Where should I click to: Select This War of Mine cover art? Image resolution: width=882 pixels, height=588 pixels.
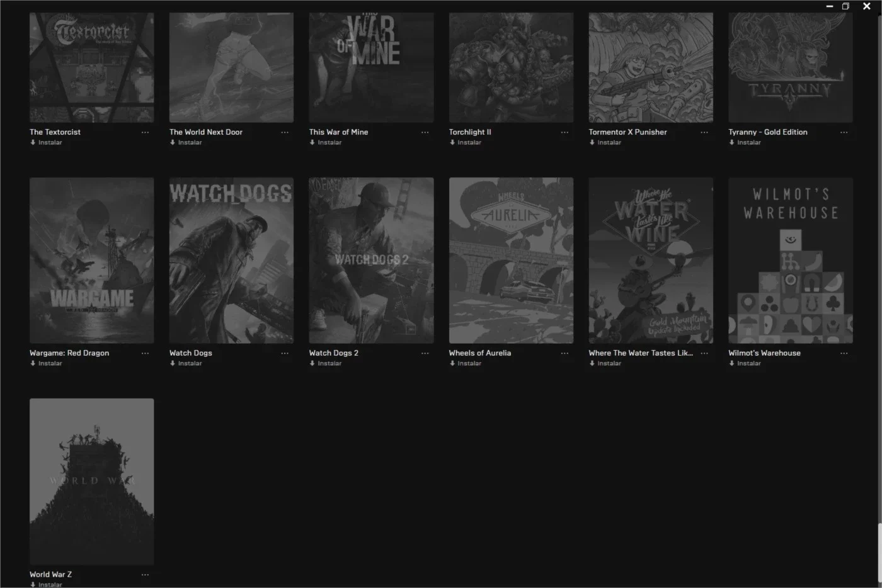click(372, 67)
